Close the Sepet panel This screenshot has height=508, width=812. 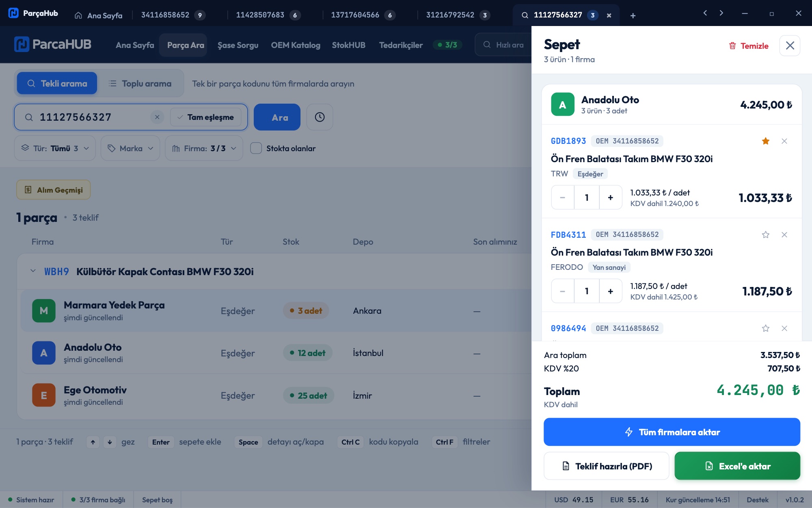point(790,46)
